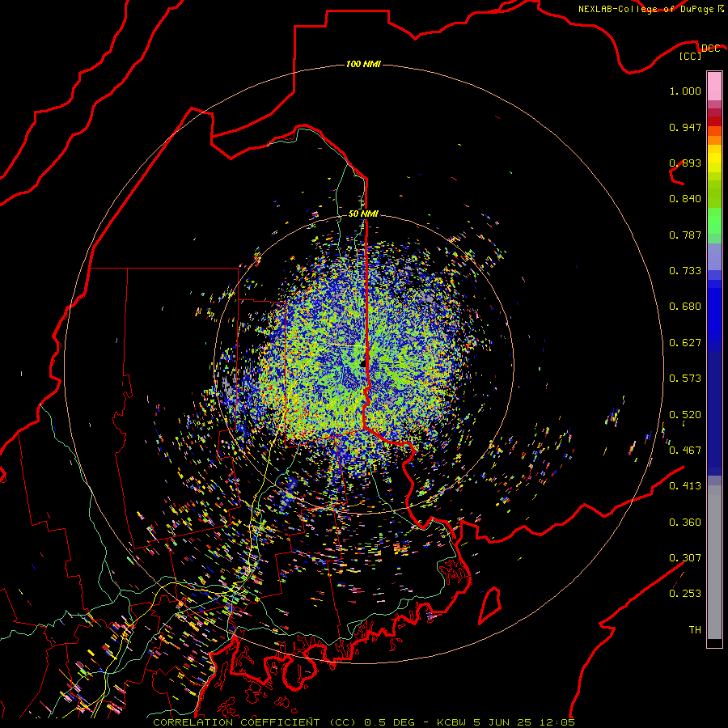Click the 0.573 color scale value
Screen dimensions: 728x728
coord(685,379)
